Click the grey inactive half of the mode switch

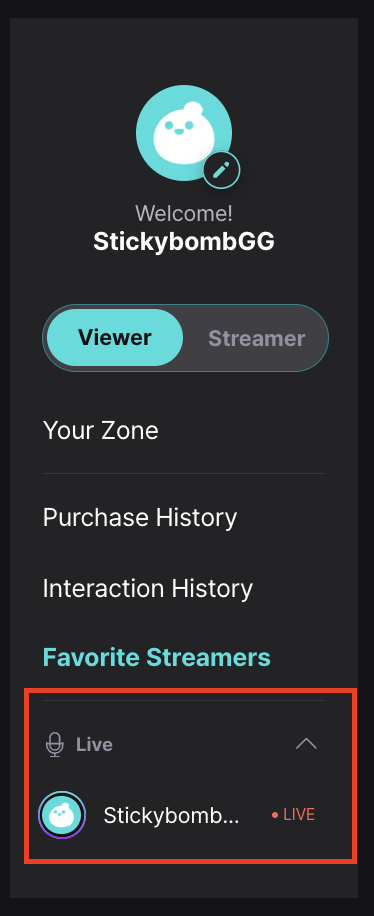(x=257, y=338)
